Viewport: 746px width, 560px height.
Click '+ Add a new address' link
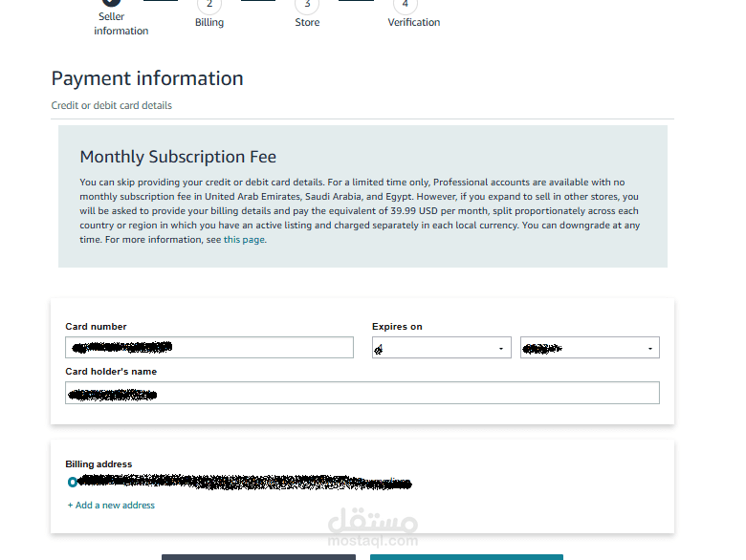pyautogui.click(x=111, y=506)
